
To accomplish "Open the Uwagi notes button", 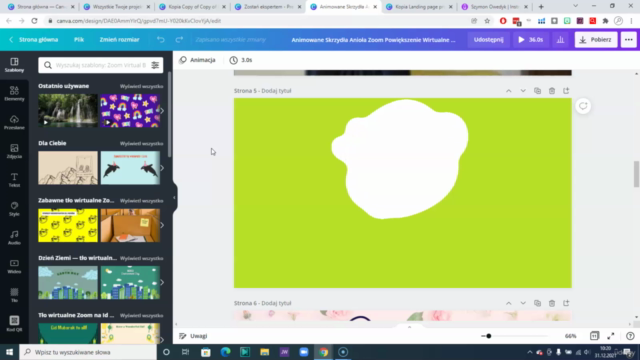I will pyautogui.click(x=193, y=336).
